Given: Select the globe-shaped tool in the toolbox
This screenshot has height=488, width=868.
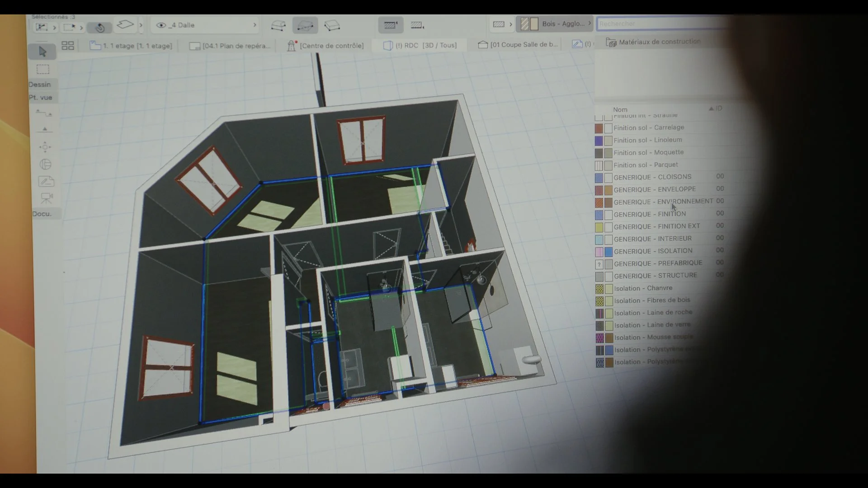Looking at the screenshot, I should 45,164.
